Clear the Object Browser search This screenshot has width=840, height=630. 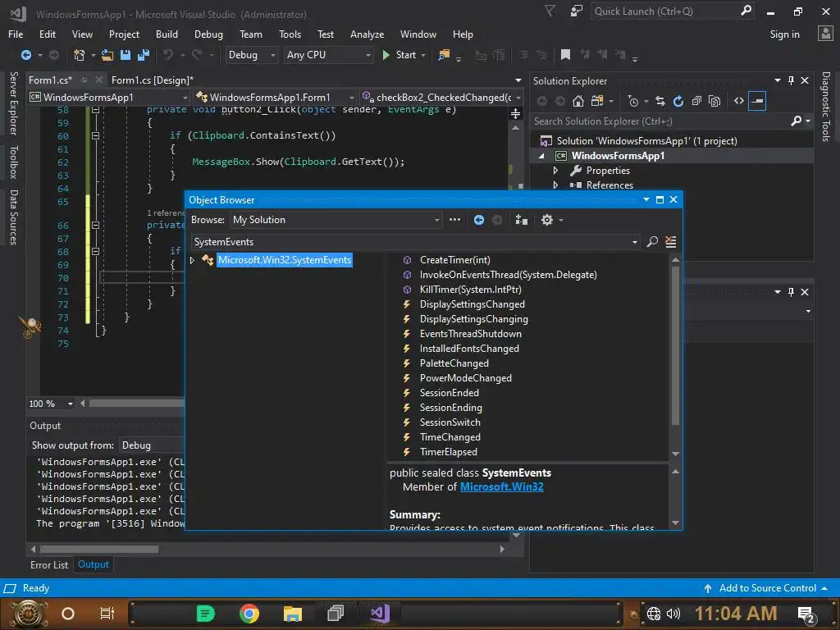pos(671,242)
